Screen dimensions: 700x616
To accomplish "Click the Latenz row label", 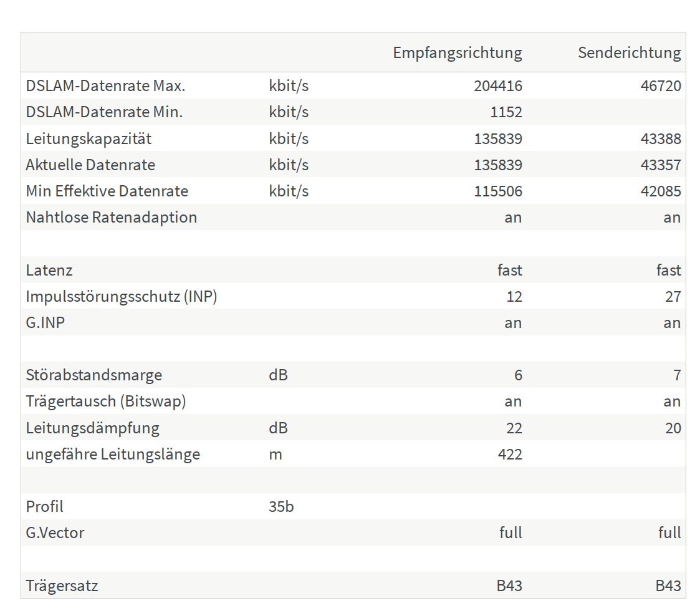I will click(49, 271).
